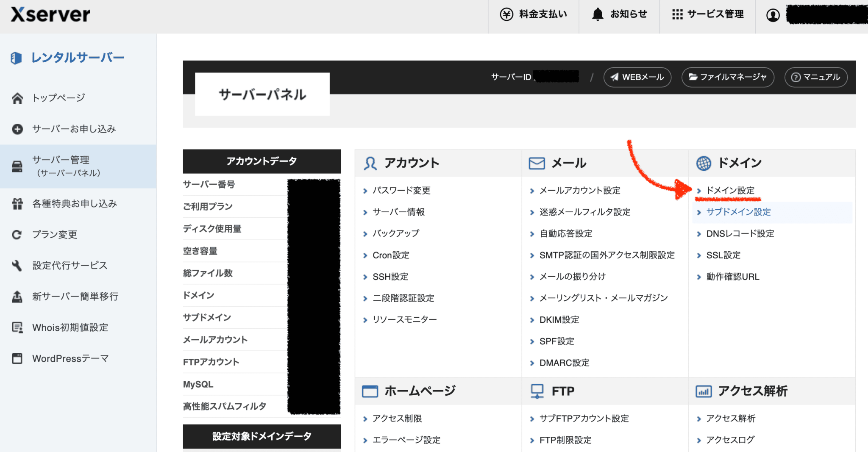This screenshot has width=868, height=452.
Task: Click the gift icon for 各種特典お申し込み
Action: [17, 204]
